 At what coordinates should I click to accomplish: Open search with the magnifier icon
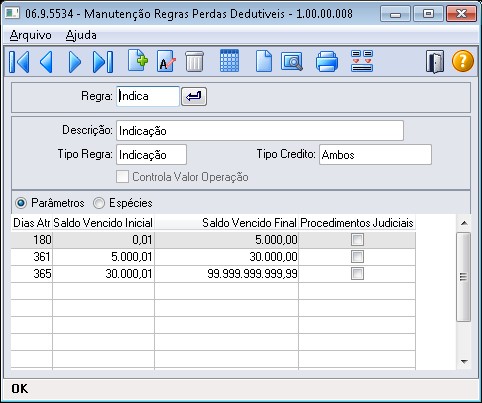tap(292, 61)
